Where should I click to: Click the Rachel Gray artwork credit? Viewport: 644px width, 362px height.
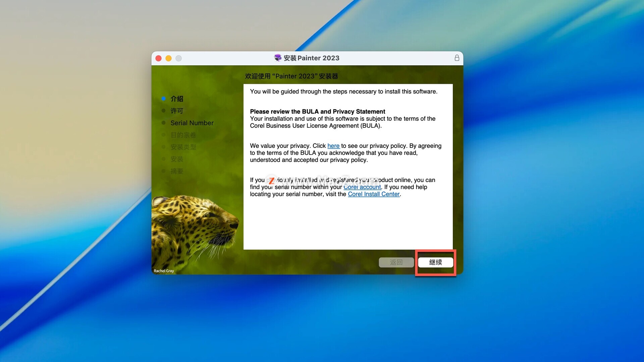click(x=164, y=271)
